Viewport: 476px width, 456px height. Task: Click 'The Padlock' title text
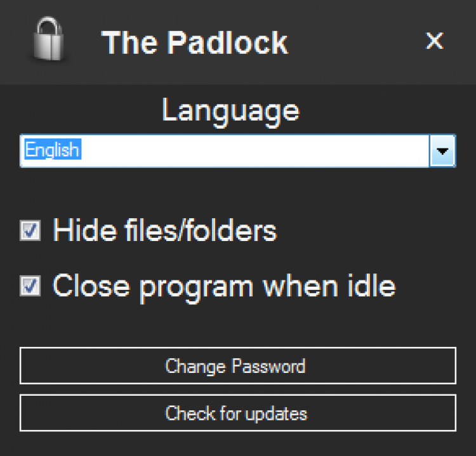tap(194, 42)
